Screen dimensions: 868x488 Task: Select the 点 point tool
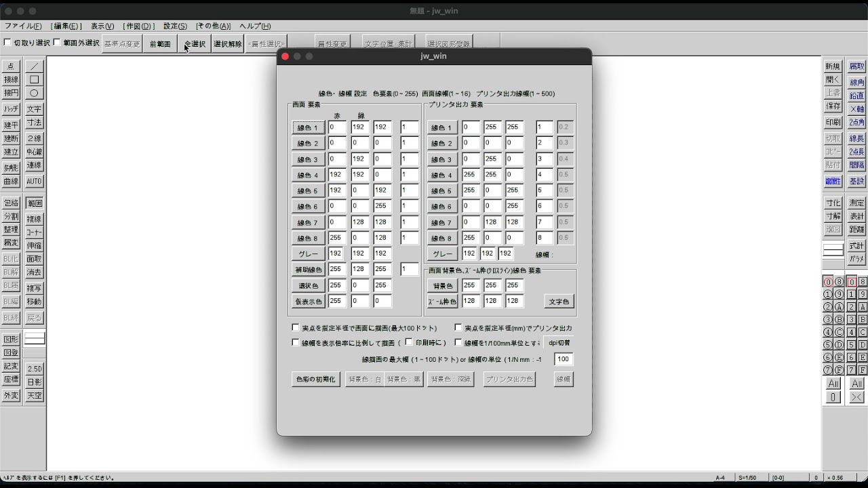11,66
